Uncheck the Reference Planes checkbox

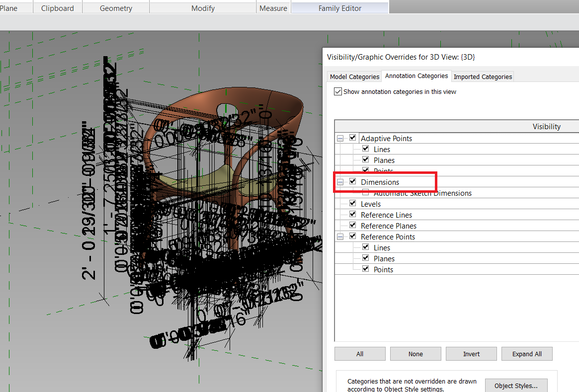point(353,225)
